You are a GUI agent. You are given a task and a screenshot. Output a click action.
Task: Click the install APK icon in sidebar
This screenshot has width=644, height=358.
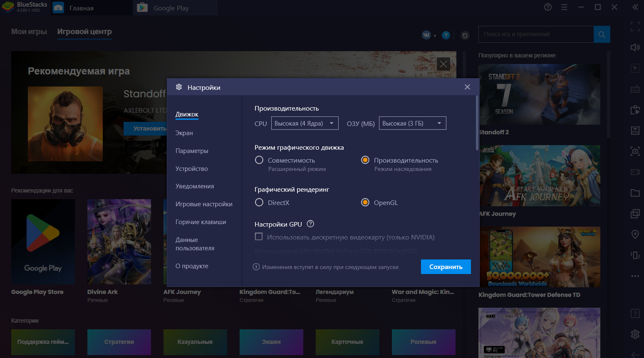(x=635, y=131)
